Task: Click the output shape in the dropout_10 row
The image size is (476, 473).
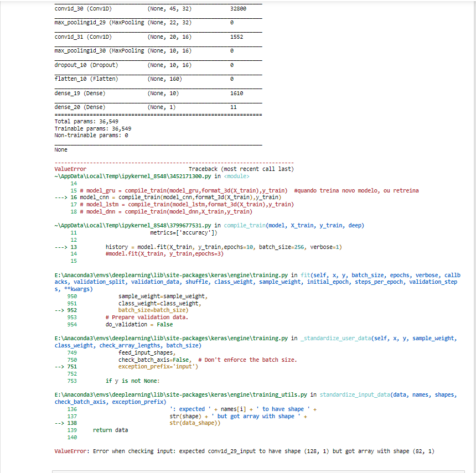Action: point(169,65)
